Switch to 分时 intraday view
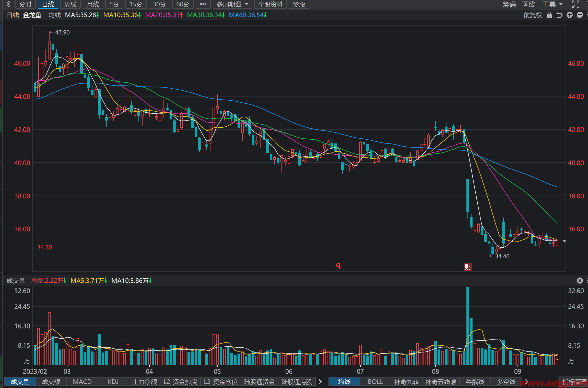This screenshot has width=588, height=388. pyautogui.click(x=25, y=4)
